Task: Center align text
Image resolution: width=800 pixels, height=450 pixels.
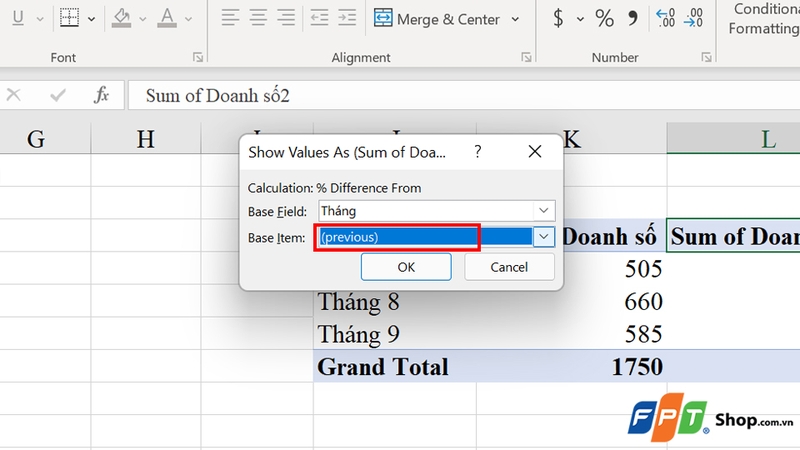Action: point(258,18)
